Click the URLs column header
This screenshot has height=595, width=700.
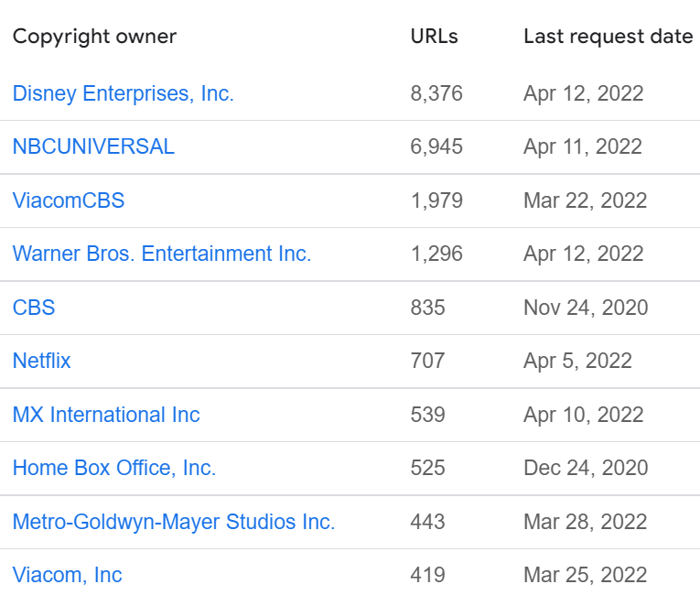[435, 37]
